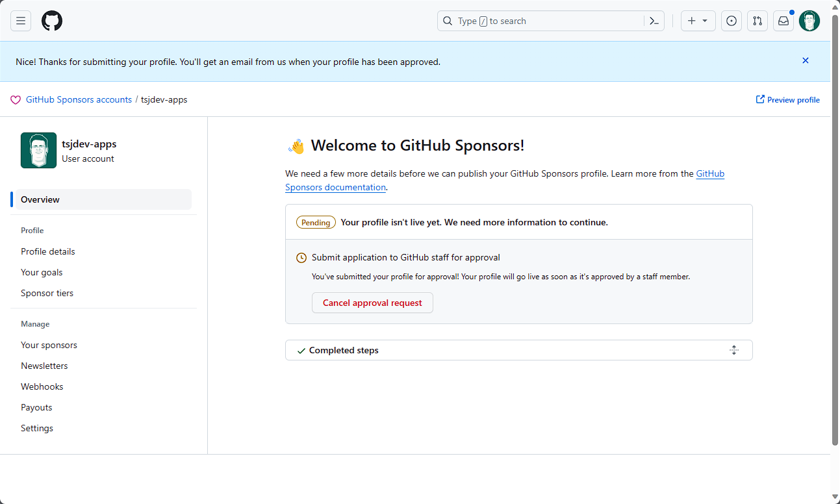Select Profile details in sidebar
The height and width of the screenshot is (504, 840).
click(48, 251)
